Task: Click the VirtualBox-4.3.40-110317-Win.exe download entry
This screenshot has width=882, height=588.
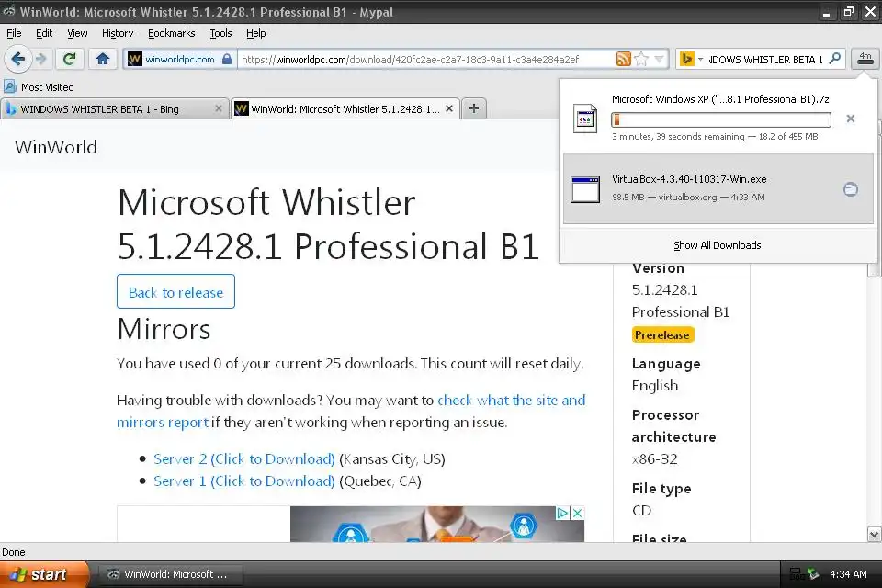Action: pyautogui.click(x=718, y=189)
